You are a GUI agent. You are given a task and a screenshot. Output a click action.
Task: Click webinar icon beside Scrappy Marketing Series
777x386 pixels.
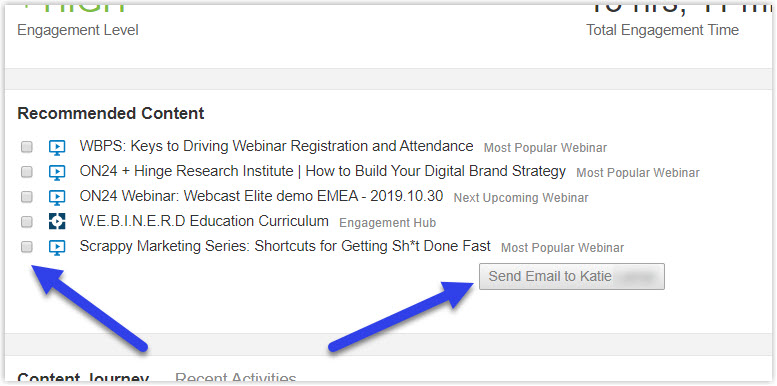coord(57,247)
